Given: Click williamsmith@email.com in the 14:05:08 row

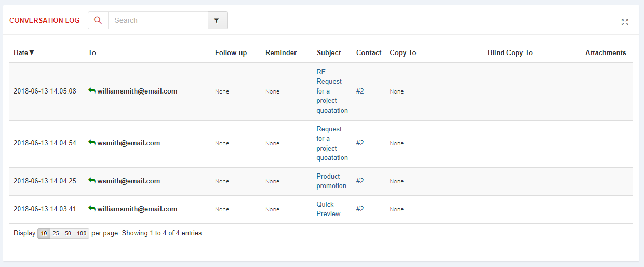Looking at the screenshot, I should coord(137,91).
